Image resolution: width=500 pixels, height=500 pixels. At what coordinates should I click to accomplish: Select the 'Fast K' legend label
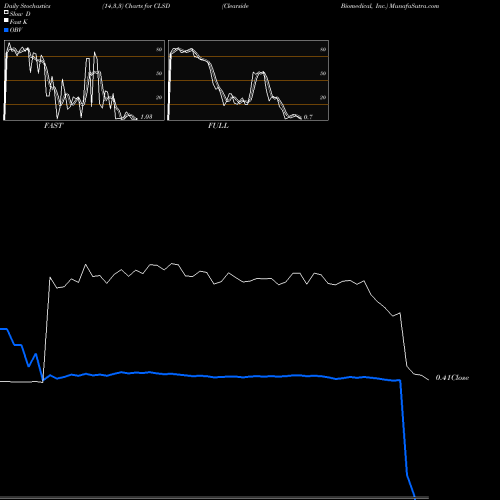(19, 22)
